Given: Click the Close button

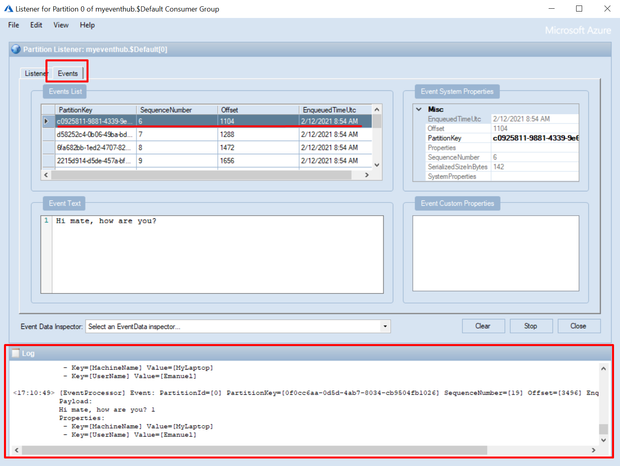Looking at the screenshot, I should pyautogui.click(x=578, y=326).
